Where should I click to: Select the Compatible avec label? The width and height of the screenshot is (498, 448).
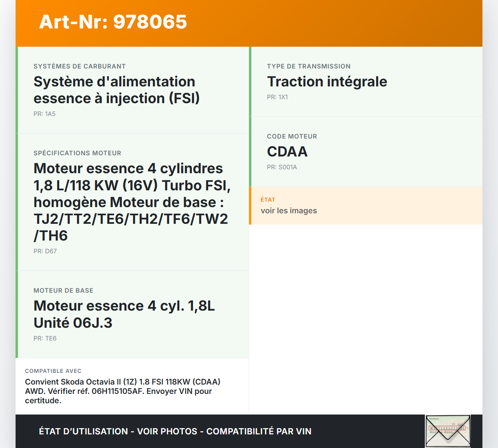53,371
